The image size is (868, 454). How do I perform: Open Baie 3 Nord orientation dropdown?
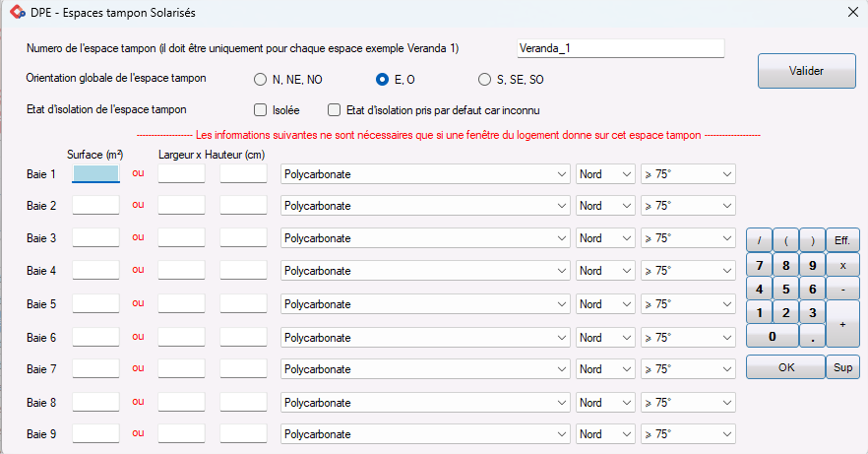(605, 238)
